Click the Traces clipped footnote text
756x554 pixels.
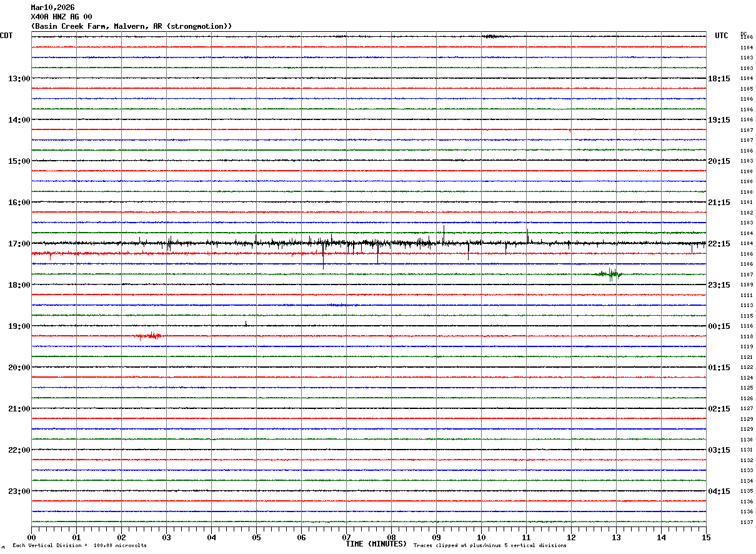490,545
